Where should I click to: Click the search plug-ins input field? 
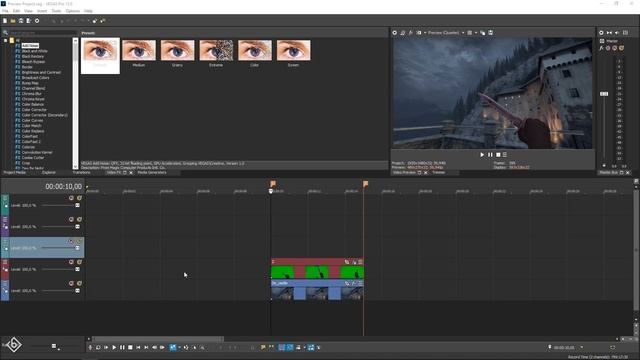click(42, 33)
